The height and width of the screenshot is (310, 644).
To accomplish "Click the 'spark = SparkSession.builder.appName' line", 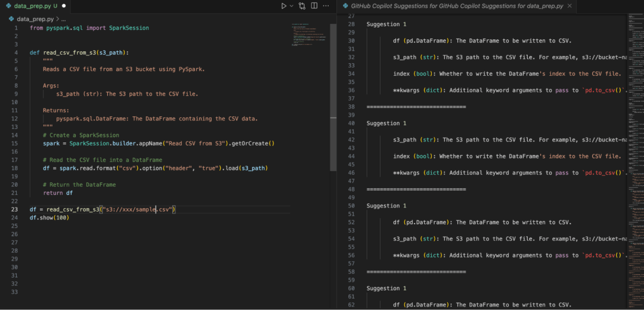I will (159, 143).
